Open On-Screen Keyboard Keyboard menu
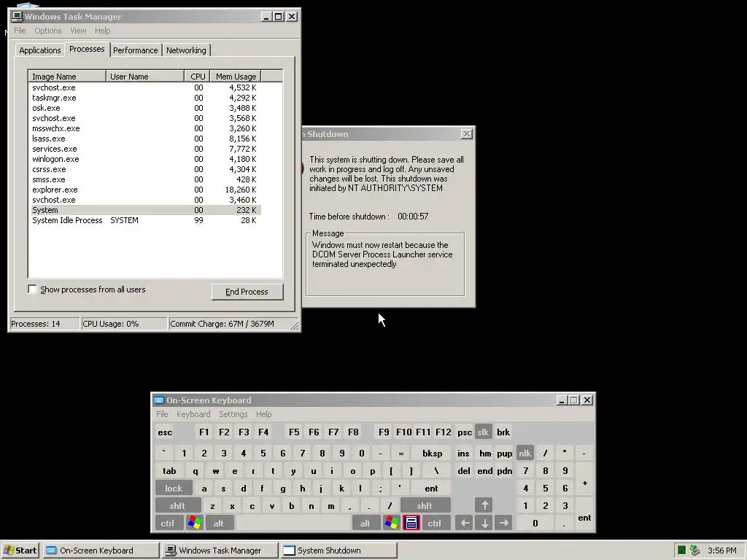The width and height of the screenshot is (747, 560). pyautogui.click(x=193, y=414)
